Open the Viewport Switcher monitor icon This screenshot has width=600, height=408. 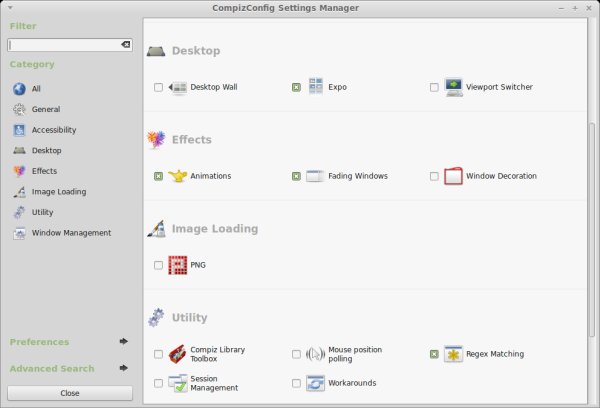[453, 87]
